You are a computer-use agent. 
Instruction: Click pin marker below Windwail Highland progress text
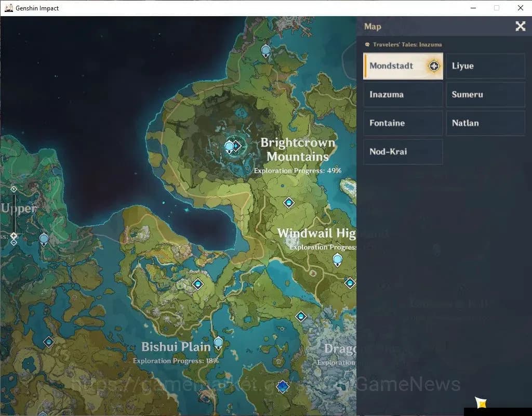pyautogui.click(x=337, y=260)
